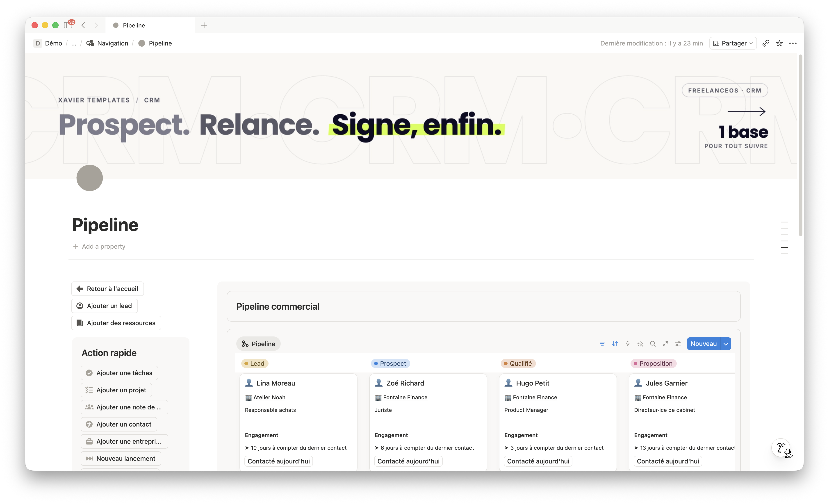Viewport: 829px width, 504px height.
Task: Select the Pipeline tab in the tab bar
Action: click(150, 25)
